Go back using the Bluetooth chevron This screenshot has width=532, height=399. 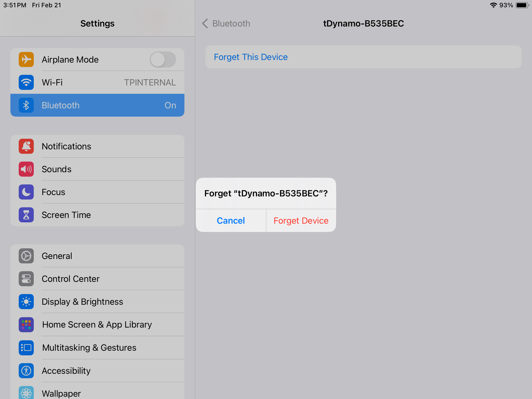pos(205,23)
